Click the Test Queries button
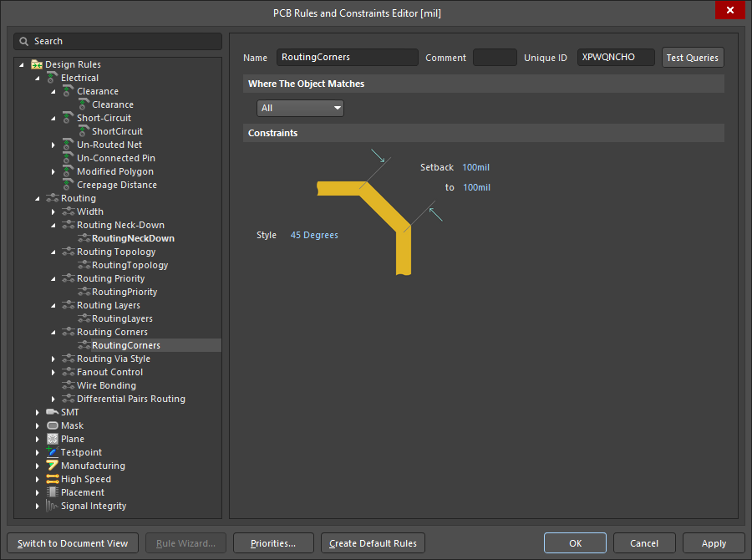The height and width of the screenshot is (560, 752). [x=693, y=58]
